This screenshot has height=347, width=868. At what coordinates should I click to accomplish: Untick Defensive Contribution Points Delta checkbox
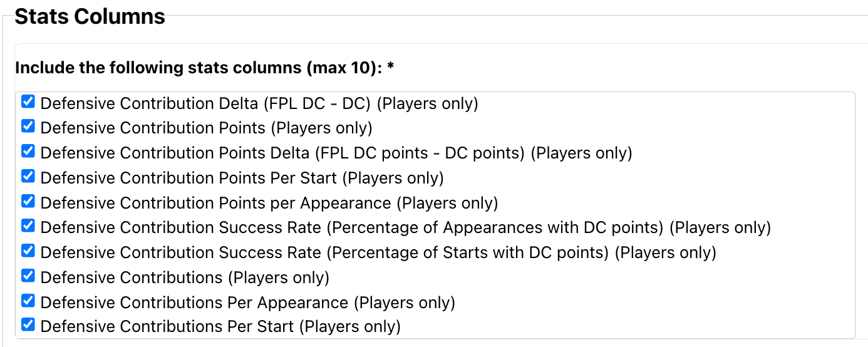[x=28, y=152]
